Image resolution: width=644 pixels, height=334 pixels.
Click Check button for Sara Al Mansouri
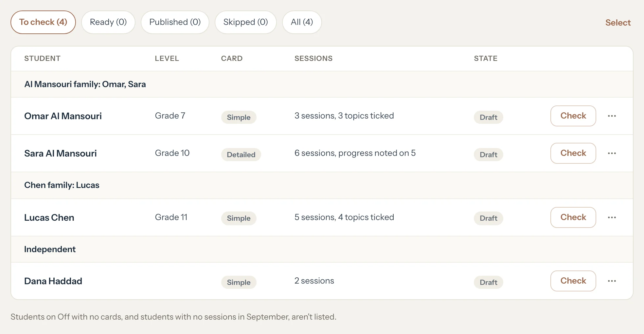(573, 153)
